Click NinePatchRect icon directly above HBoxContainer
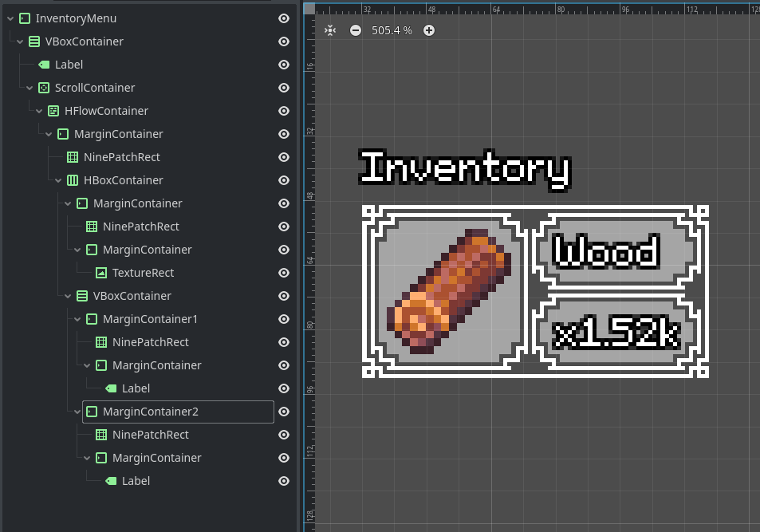The height and width of the screenshot is (532, 760). coord(73,157)
